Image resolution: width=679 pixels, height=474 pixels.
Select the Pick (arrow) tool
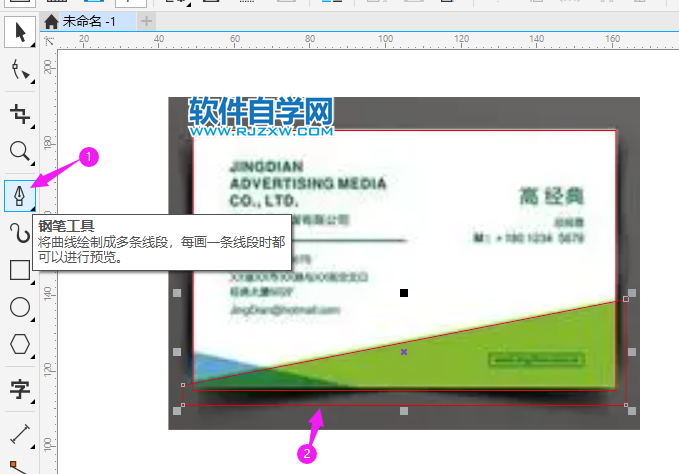19,32
